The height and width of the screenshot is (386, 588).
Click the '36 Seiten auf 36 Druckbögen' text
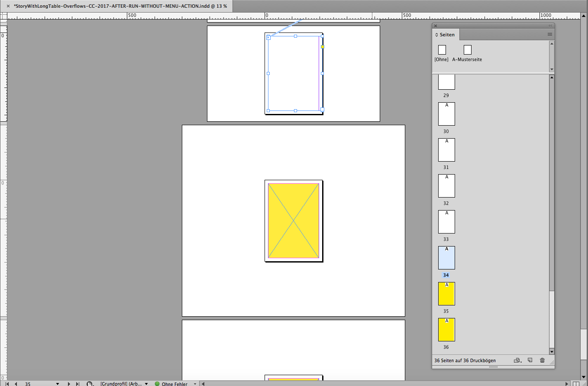[465, 360]
